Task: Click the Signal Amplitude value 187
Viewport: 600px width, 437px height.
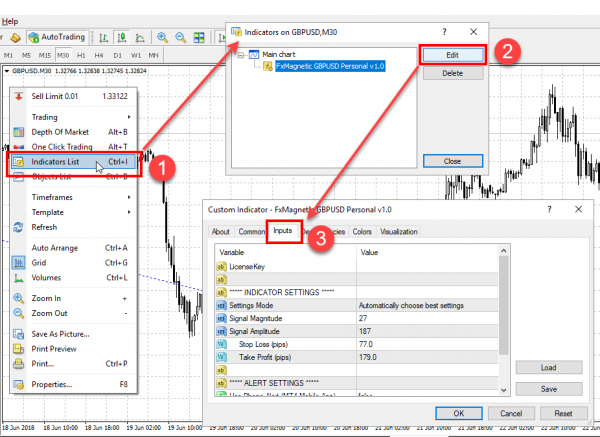Action: [427, 331]
